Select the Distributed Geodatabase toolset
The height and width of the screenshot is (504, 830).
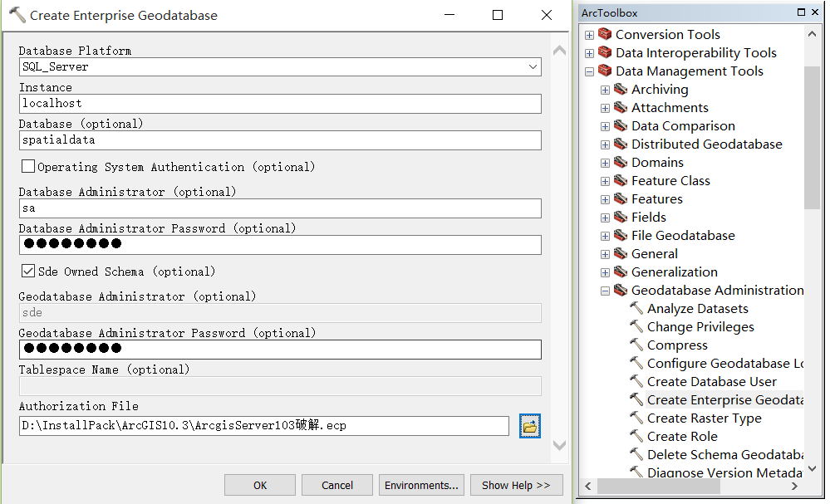click(x=706, y=144)
